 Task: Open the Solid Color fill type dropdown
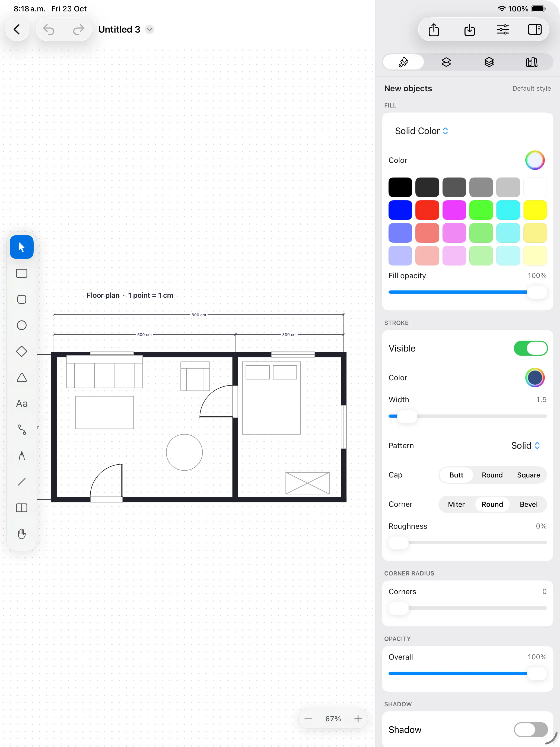coord(422,131)
